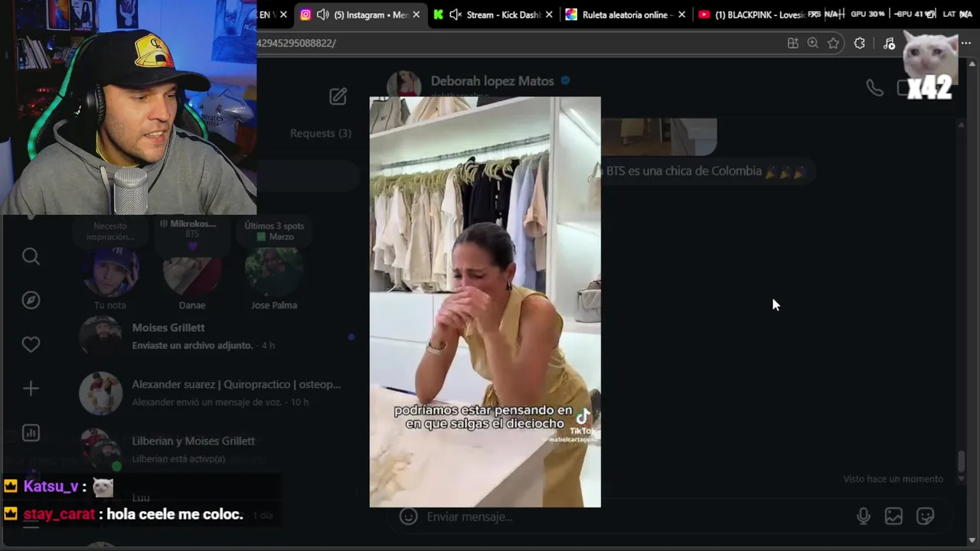Viewport: 980px width, 551px height.
Task: Click the split screen icon in address bar
Action: (x=792, y=44)
